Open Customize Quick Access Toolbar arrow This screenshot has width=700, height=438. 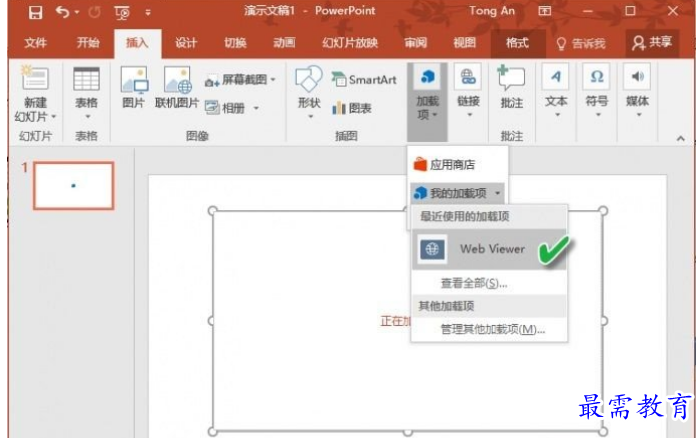(148, 13)
